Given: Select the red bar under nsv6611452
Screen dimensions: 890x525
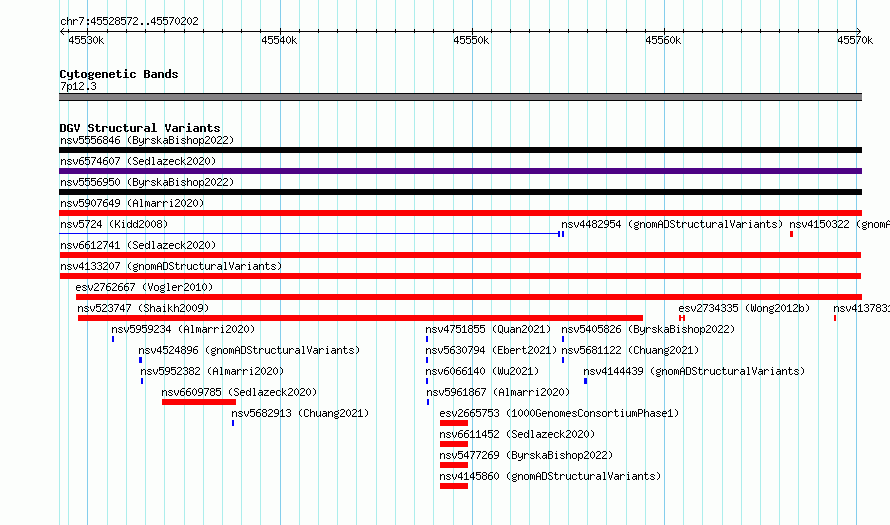Looking at the screenshot, I should click(x=454, y=444).
